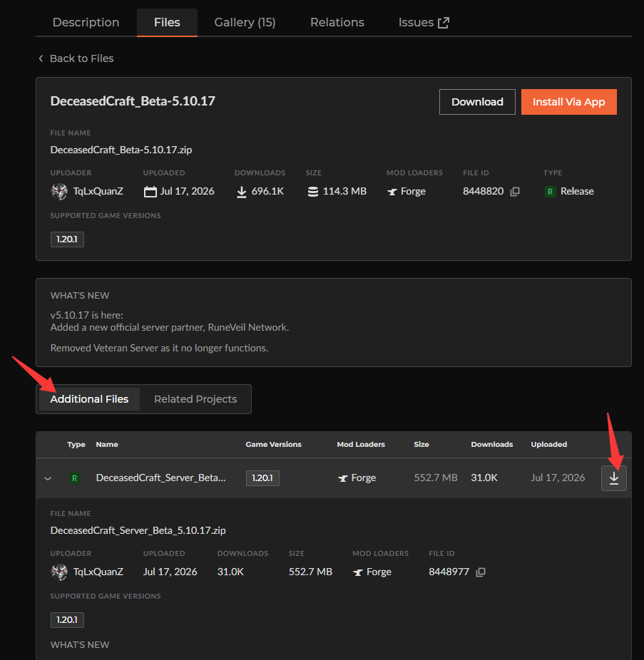
Task: Open the Issues tab
Action: point(424,22)
